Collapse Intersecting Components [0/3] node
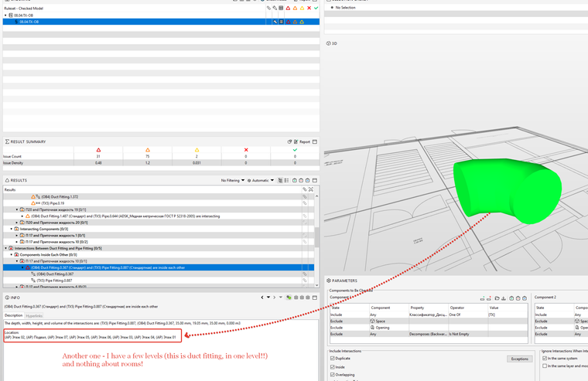The image size is (588, 381). pyautogui.click(x=12, y=229)
